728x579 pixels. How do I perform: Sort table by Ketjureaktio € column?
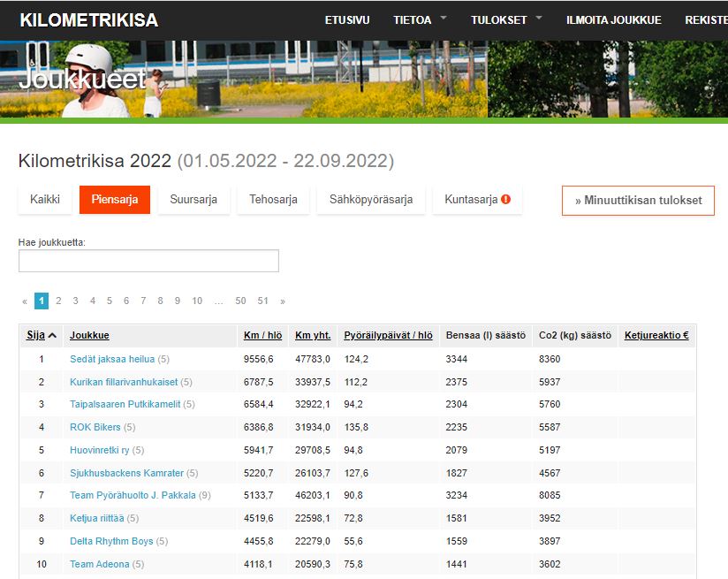656,336
